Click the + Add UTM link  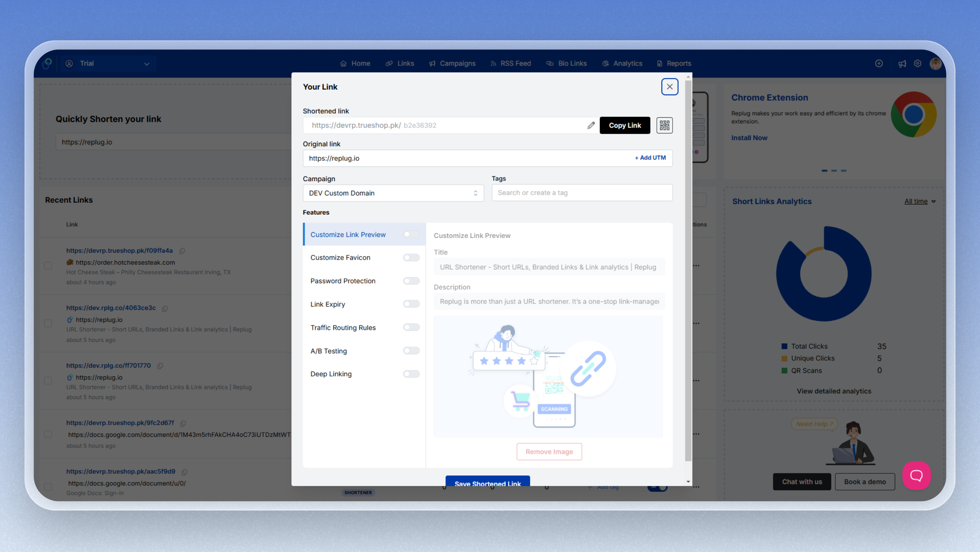click(x=650, y=157)
